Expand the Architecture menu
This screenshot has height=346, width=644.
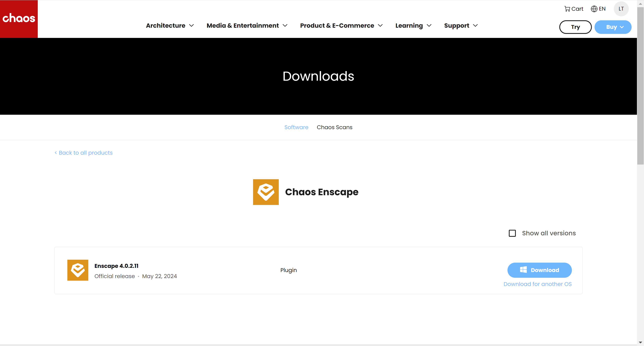[x=170, y=25]
